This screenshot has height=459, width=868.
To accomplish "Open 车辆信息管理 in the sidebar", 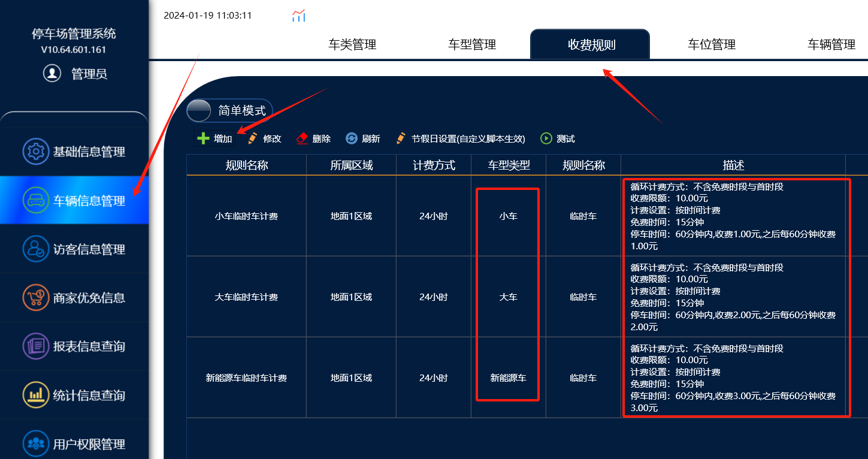I will 74,200.
